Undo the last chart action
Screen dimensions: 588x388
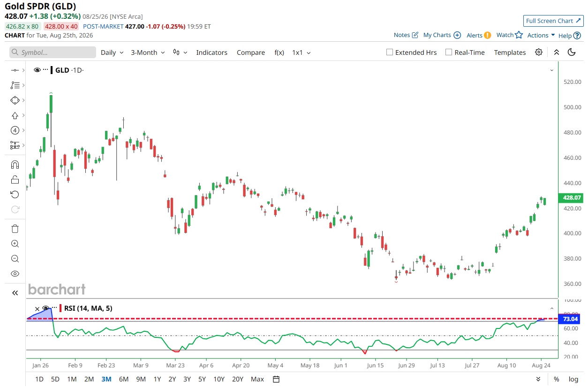[15, 194]
